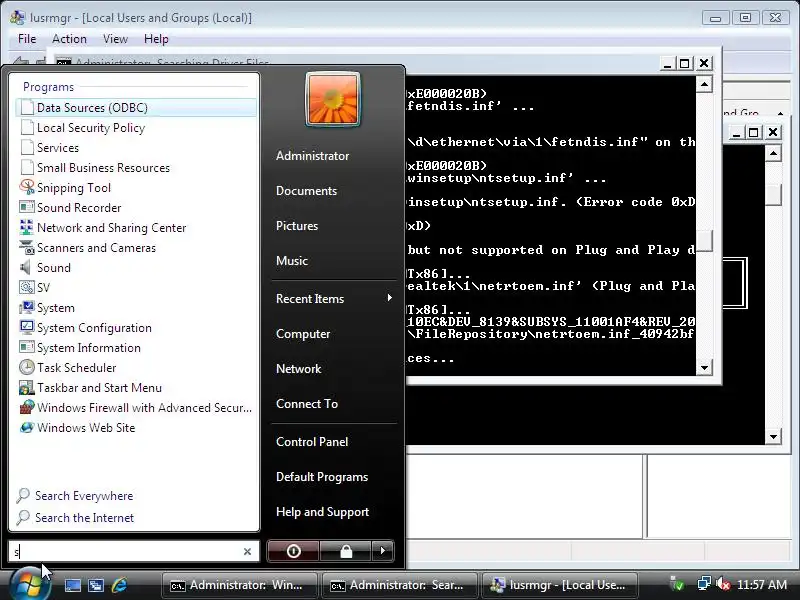
Task: Open Task Scheduler clock icon
Action: click(x=27, y=367)
